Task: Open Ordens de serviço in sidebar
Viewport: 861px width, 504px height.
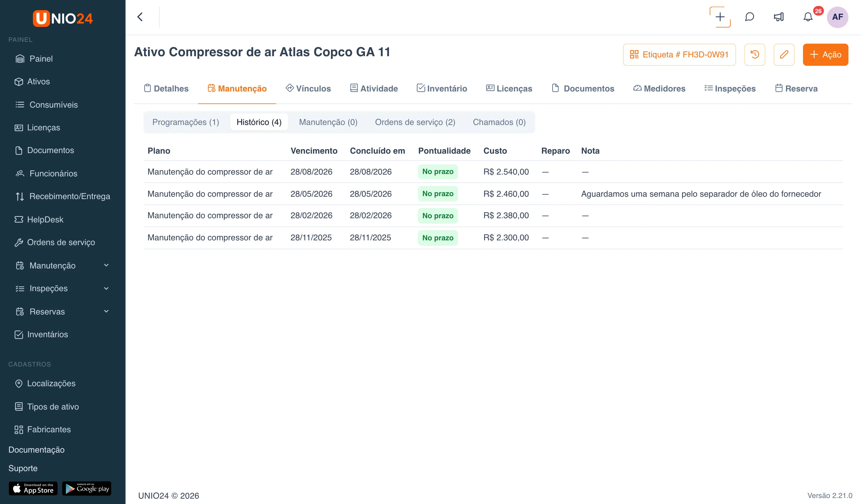Action: tap(55, 243)
